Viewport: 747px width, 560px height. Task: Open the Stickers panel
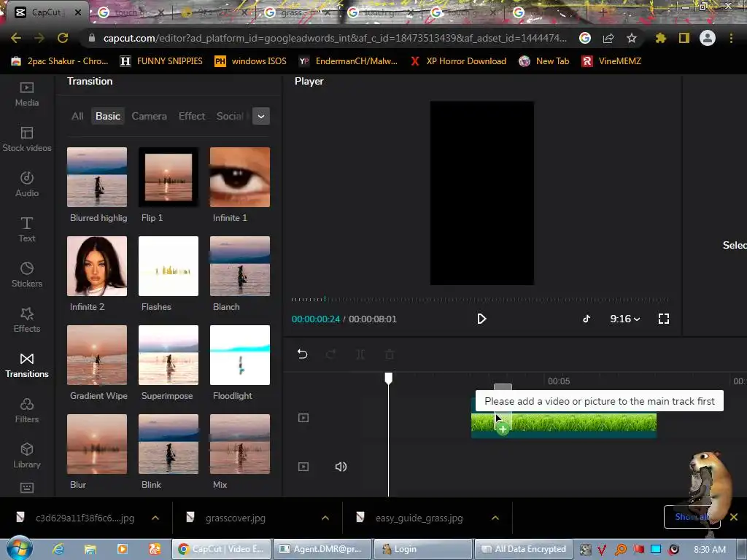click(27, 275)
